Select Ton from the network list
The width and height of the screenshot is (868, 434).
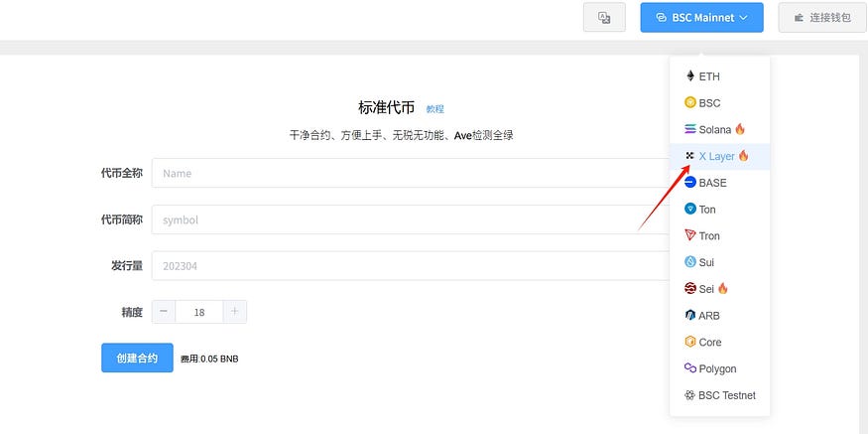719,210
